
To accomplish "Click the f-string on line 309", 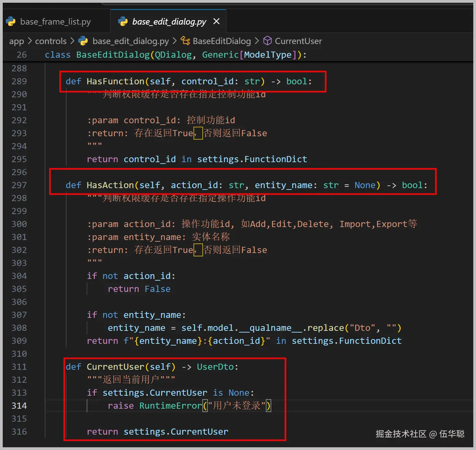I will 197,341.
